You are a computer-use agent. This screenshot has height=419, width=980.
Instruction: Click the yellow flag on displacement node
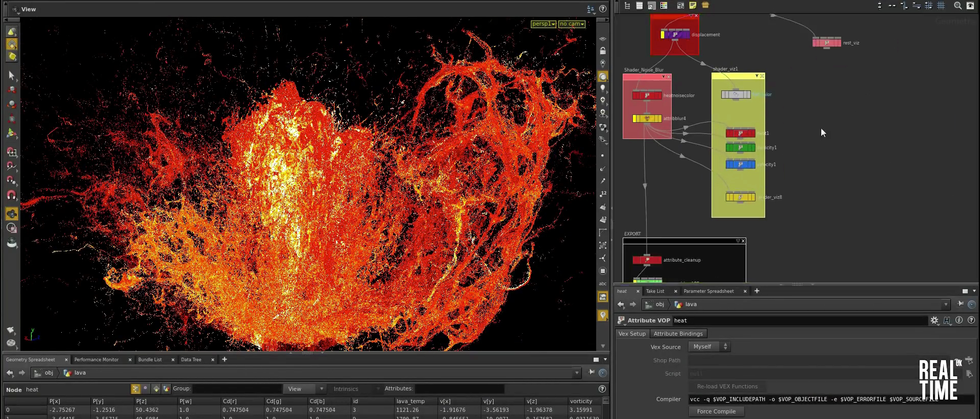click(663, 35)
